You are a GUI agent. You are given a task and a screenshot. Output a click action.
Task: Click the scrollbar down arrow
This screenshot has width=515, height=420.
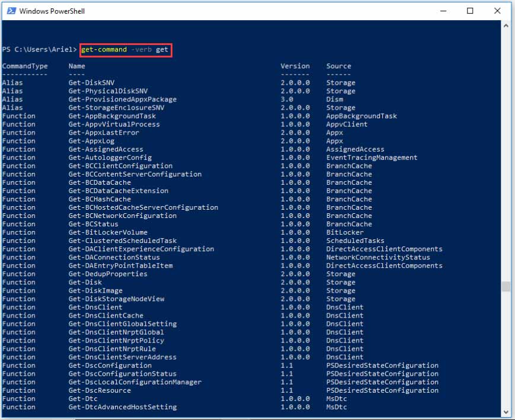[506, 412]
